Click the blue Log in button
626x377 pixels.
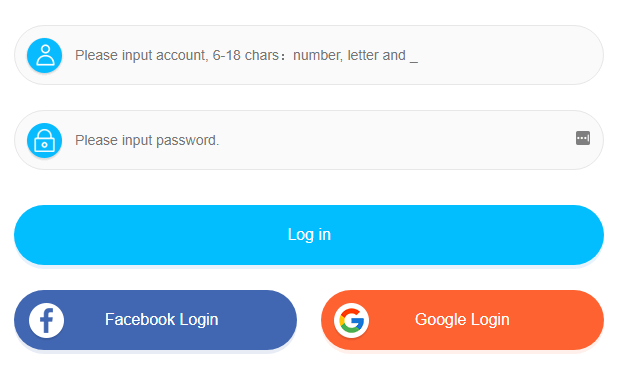309,235
